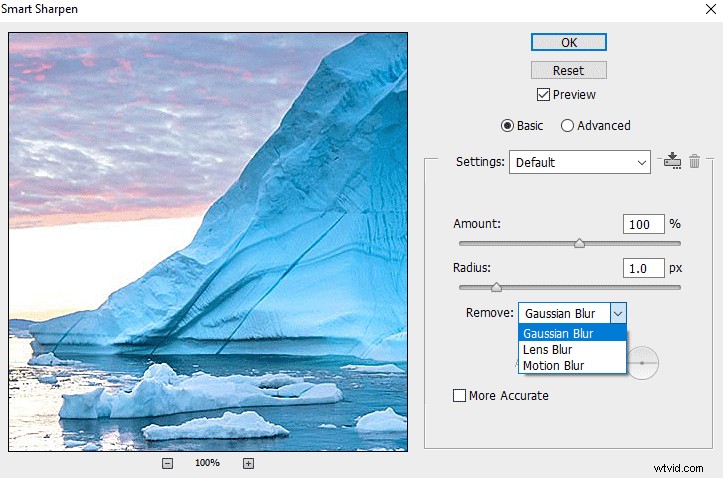Screen dimensions: 723x478
Task: Click the motion blur angle dial
Action: pos(643,363)
